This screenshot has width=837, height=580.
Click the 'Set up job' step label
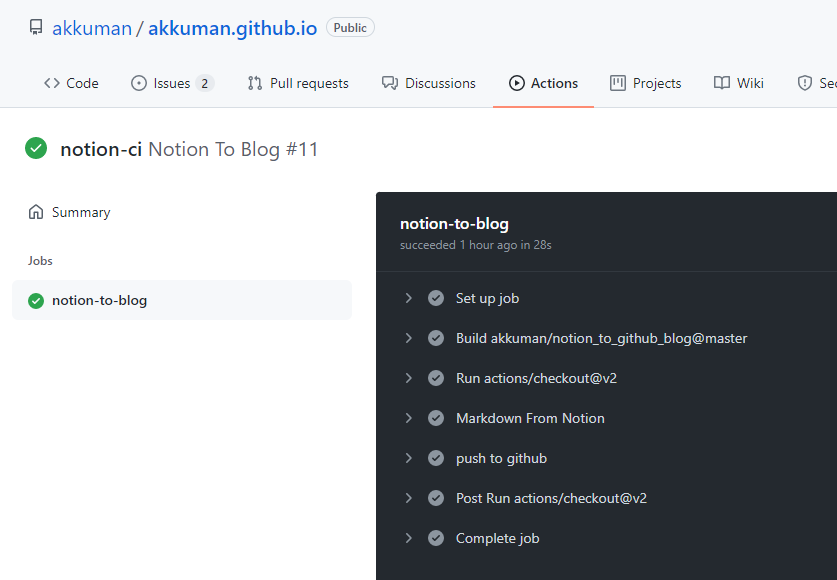[487, 298]
